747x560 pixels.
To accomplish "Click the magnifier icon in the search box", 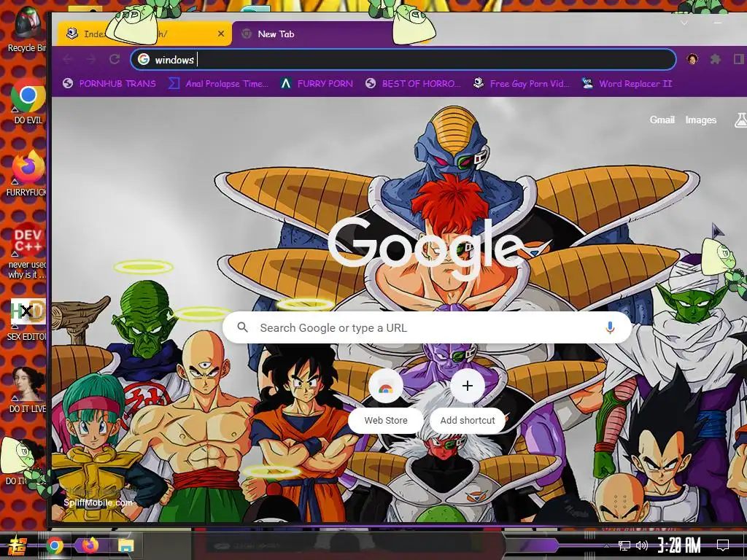I will coord(242,327).
